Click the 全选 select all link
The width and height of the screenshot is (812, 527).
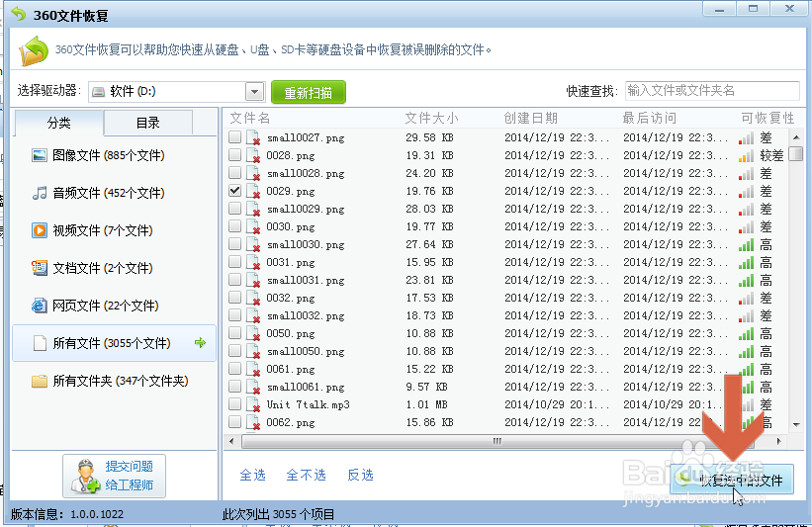click(253, 475)
